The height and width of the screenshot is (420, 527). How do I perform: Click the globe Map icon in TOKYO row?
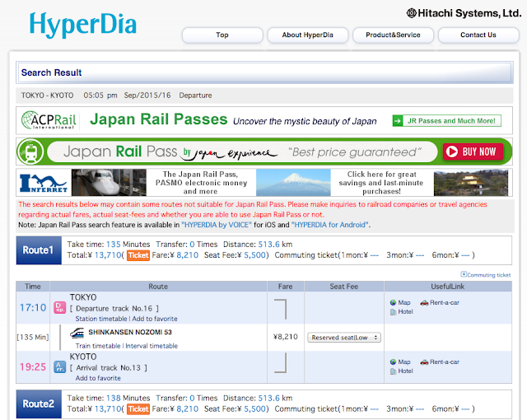click(394, 303)
